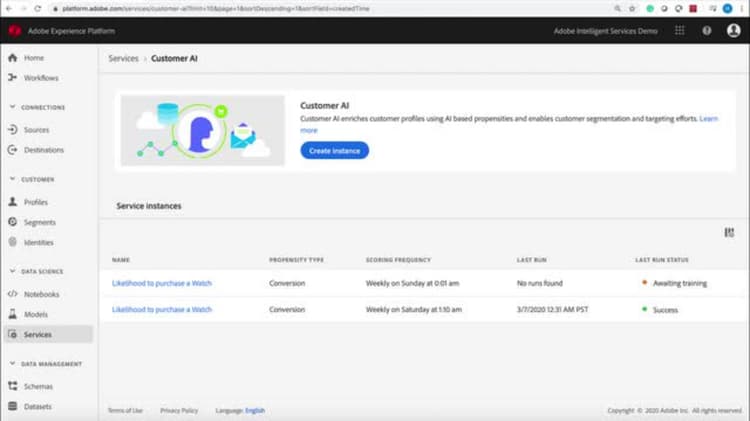Click the 'No runs found' cell
Viewport: 750px width, 421px height.
540,283
